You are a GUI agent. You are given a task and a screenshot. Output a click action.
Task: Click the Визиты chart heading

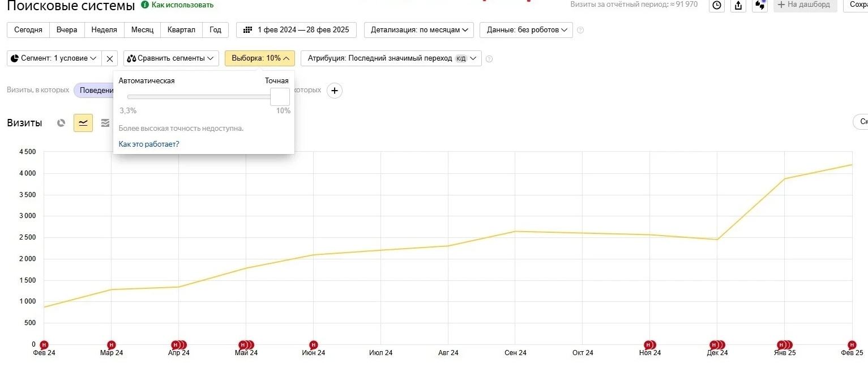click(24, 123)
